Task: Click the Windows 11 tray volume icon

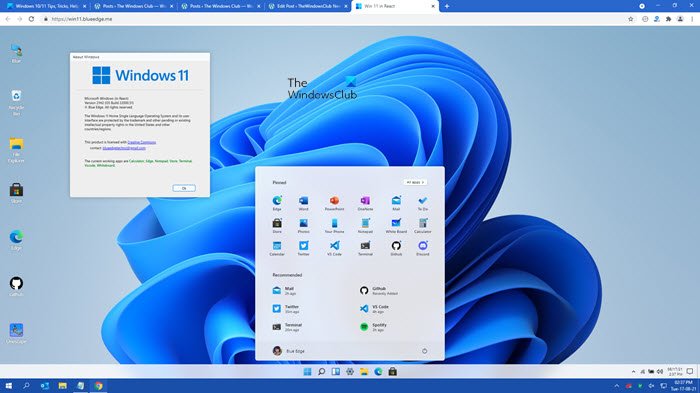Action: [x=660, y=372]
